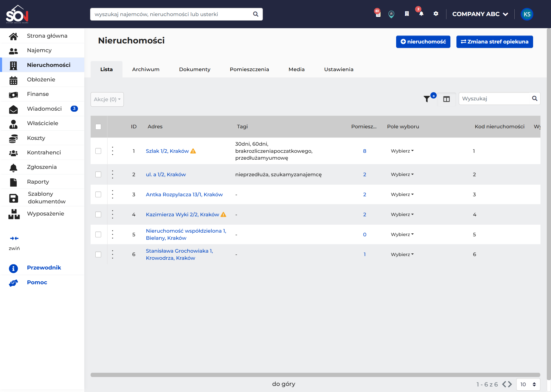Open row actions menu for Antka Rozpylacza 13/1
551x392 pixels.
coord(113,194)
